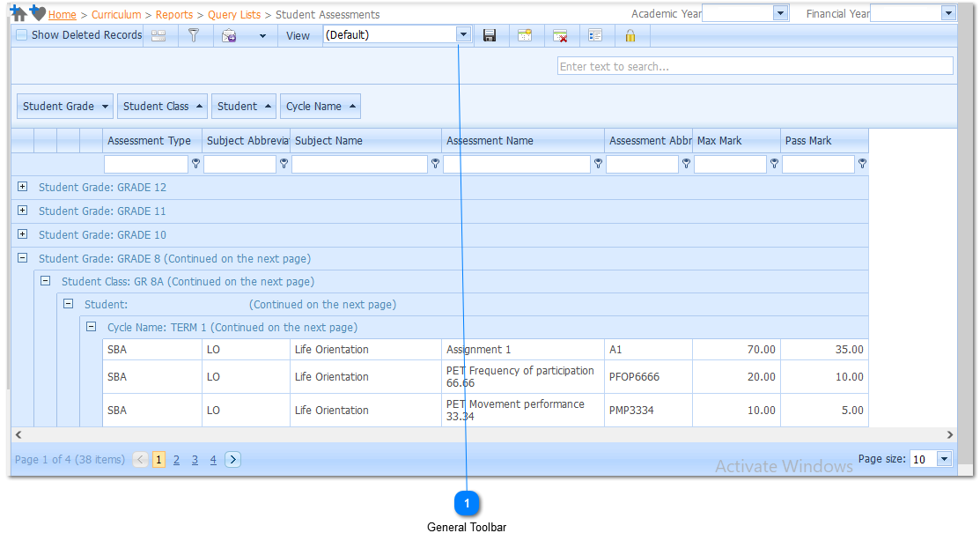Click the Student group header button
The height and width of the screenshot is (548, 980).
pos(244,107)
